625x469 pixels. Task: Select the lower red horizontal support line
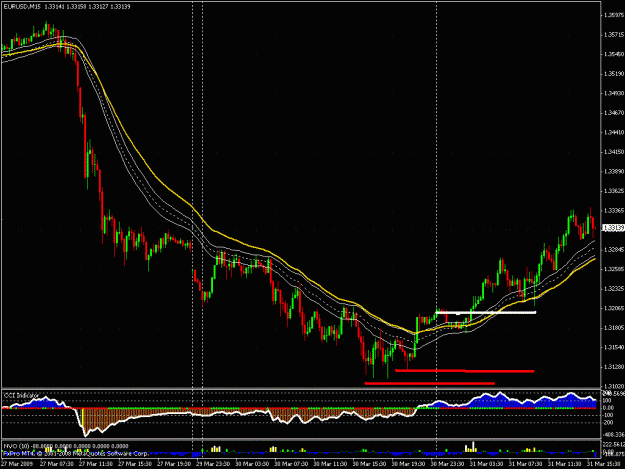click(x=430, y=383)
